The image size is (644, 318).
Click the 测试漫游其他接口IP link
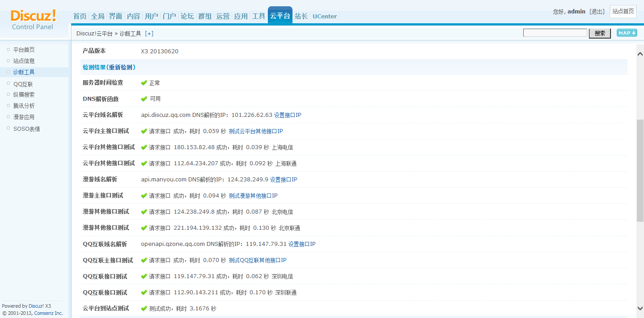[x=253, y=196]
